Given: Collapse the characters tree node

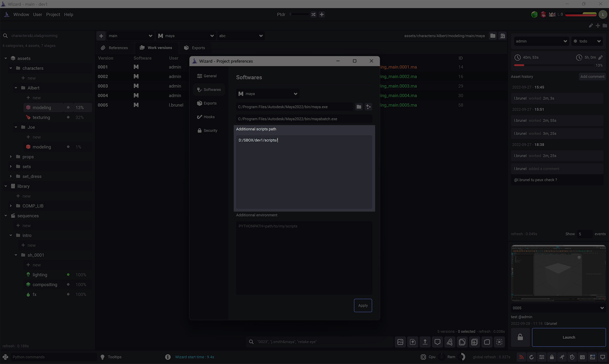Looking at the screenshot, I should coord(11,68).
